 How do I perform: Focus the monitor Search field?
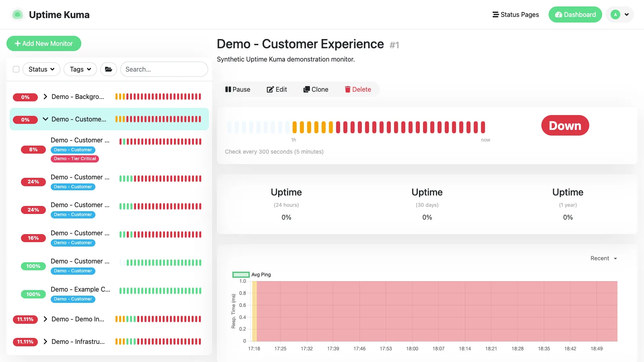tap(164, 69)
